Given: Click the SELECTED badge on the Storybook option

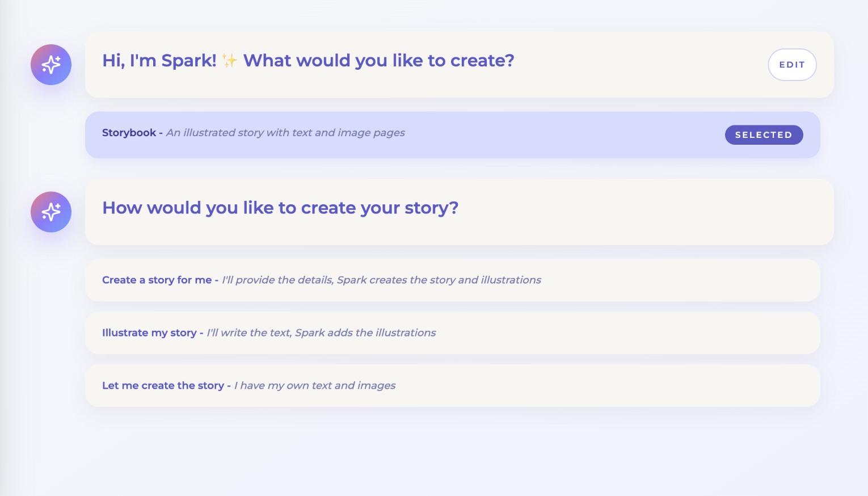Looking at the screenshot, I should (x=764, y=134).
